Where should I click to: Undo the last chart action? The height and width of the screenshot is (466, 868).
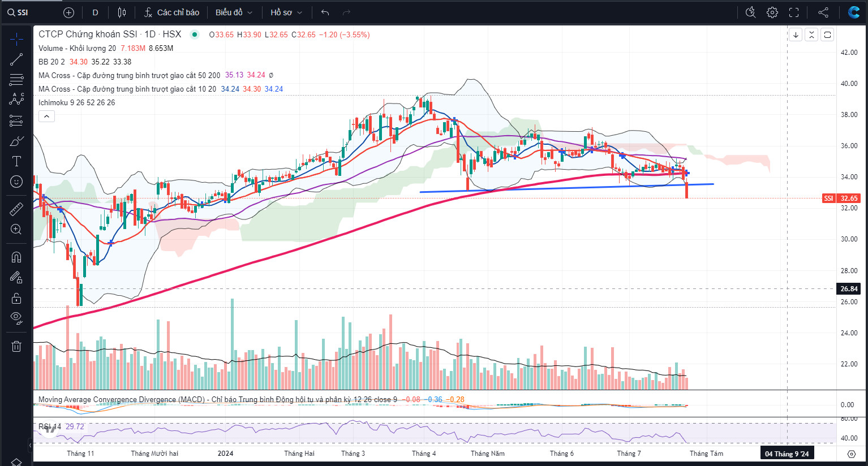pyautogui.click(x=325, y=12)
